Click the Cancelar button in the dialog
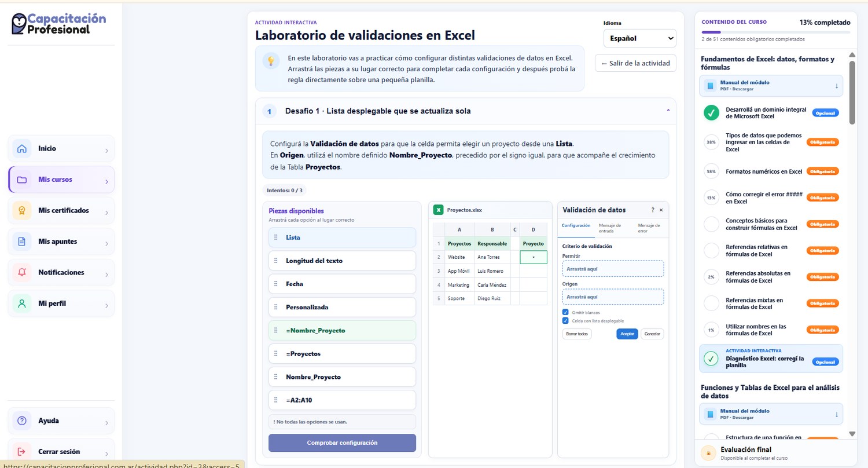The height and width of the screenshot is (468, 868). [x=652, y=334]
